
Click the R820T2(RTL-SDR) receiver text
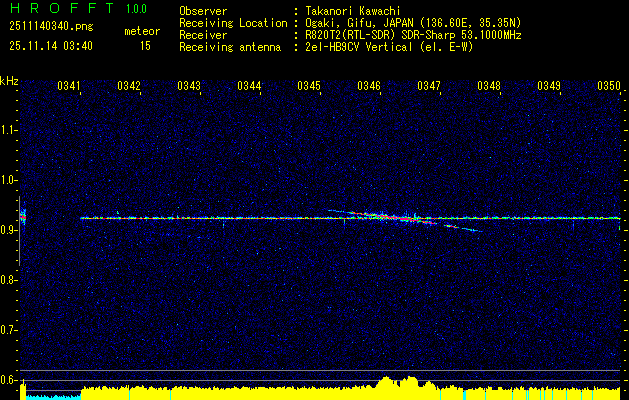point(413,35)
